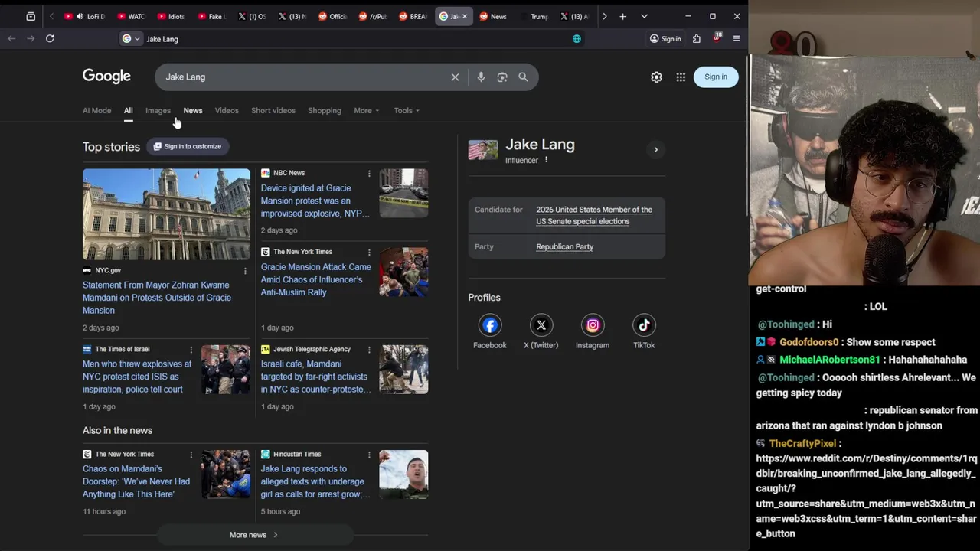The image size is (980, 551).
Task: Open the Google apps grid
Action: click(681, 77)
